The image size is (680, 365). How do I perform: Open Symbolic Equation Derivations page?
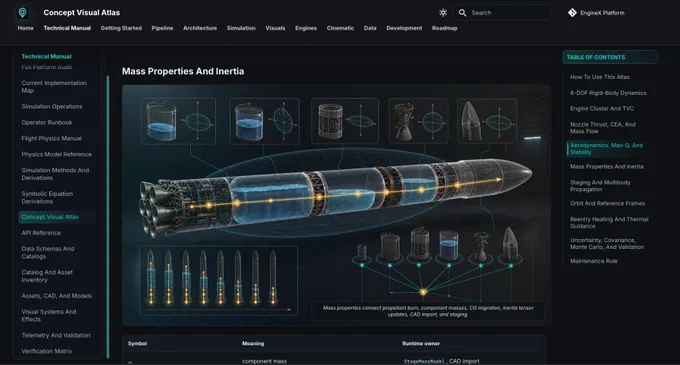[x=47, y=198]
